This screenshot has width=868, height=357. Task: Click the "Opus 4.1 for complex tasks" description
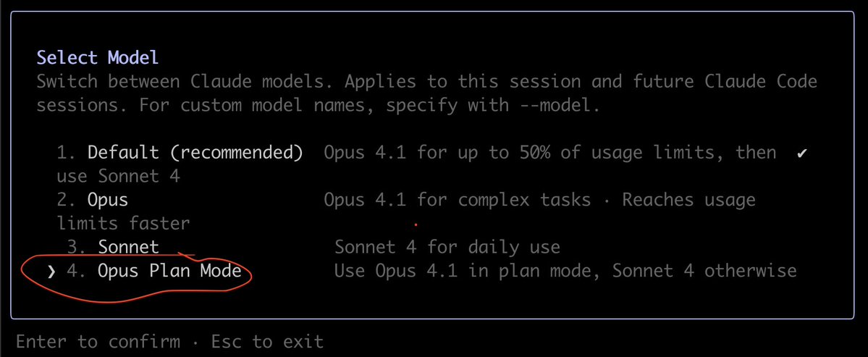457,199
